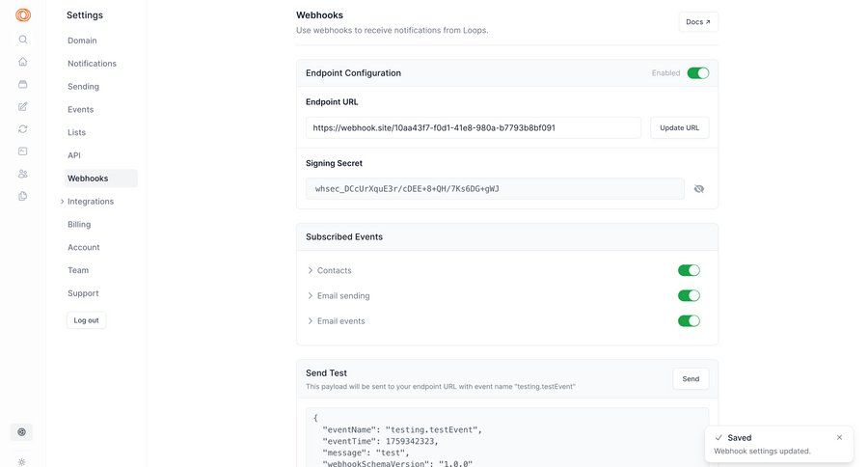
Task: Click the highlighted settings icon at sidebar bottom
Action: click(x=21, y=432)
